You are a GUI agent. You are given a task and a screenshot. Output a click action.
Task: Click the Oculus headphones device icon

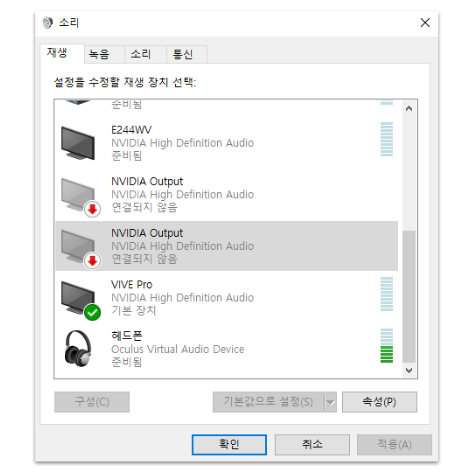coord(78,349)
